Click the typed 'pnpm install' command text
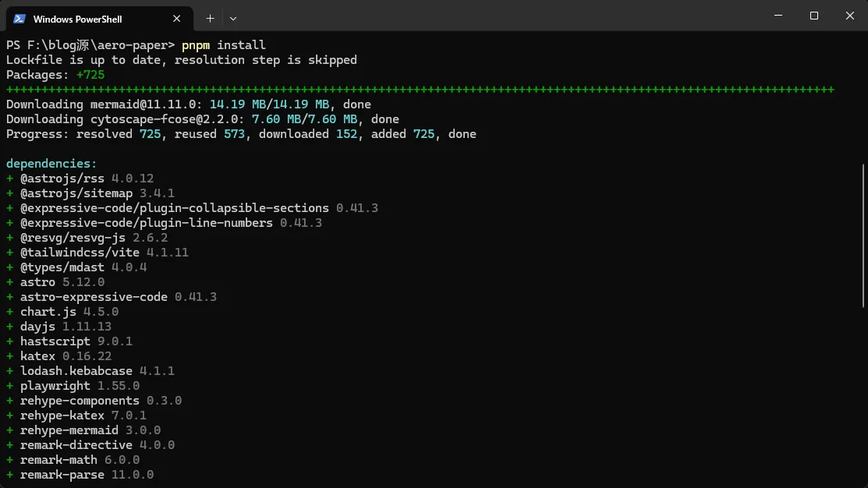The height and width of the screenshot is (488, 868). point(224,45)
